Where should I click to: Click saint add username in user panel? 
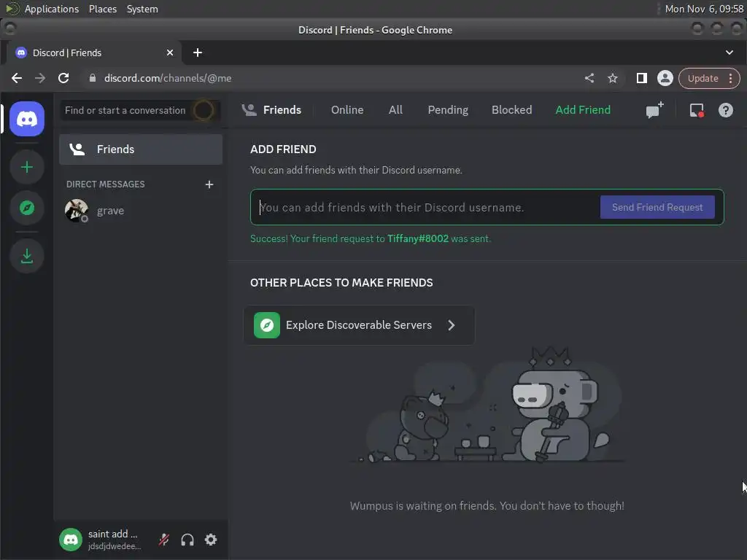[112, 534]
